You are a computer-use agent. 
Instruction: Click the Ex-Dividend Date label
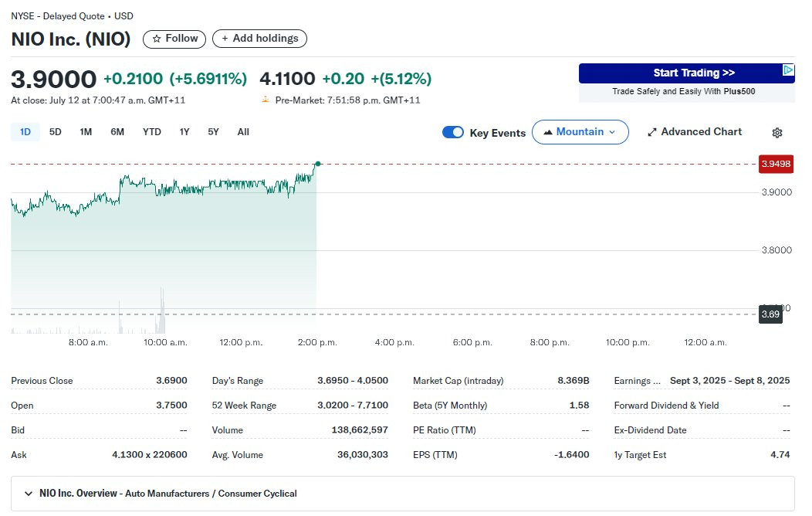tap(651, 430)
